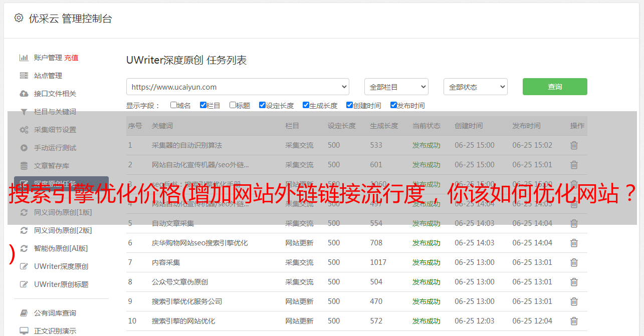Click keyword 内容采集

coord(166,262)
